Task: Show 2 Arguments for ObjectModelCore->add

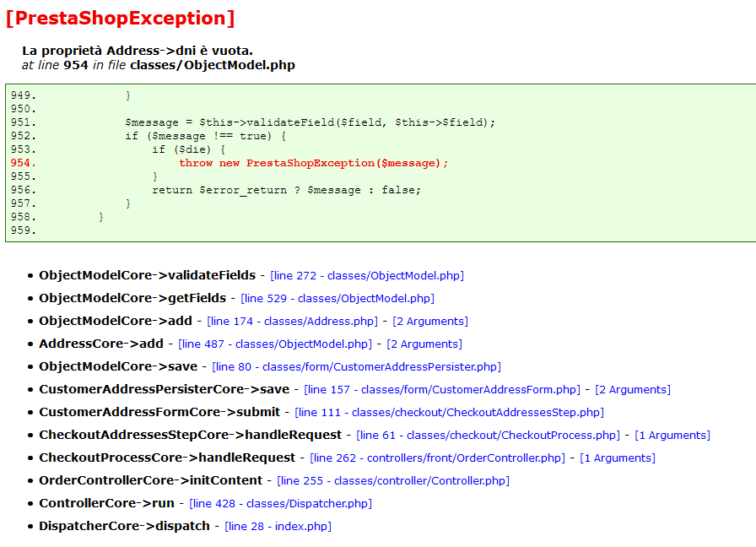Action: click(x=430, y=322)
